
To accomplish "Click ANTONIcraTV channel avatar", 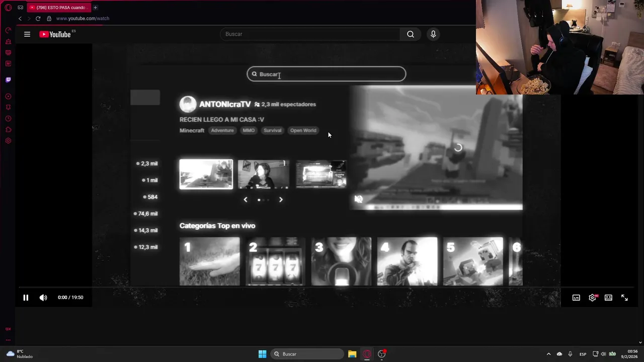I will tap(188, 104).
